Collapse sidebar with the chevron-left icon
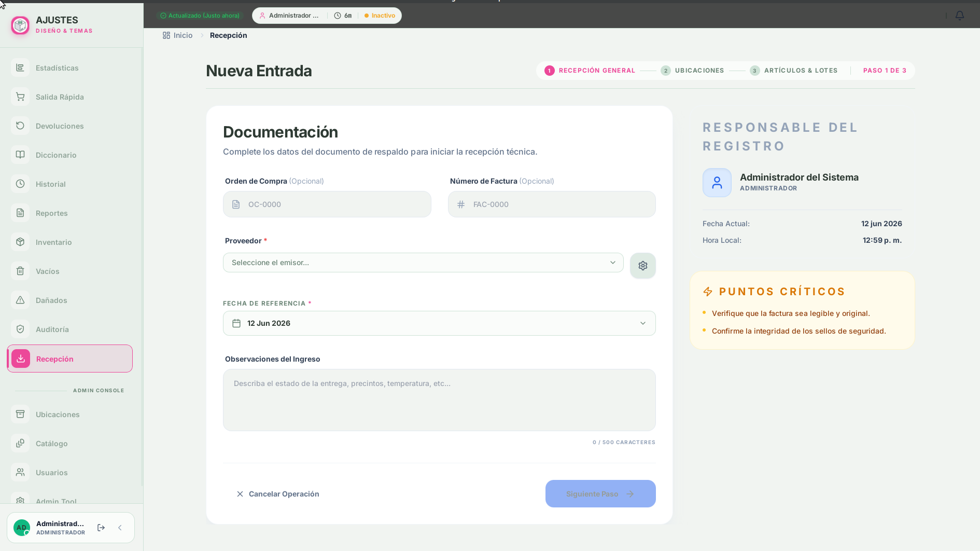 tap(120, 528)
